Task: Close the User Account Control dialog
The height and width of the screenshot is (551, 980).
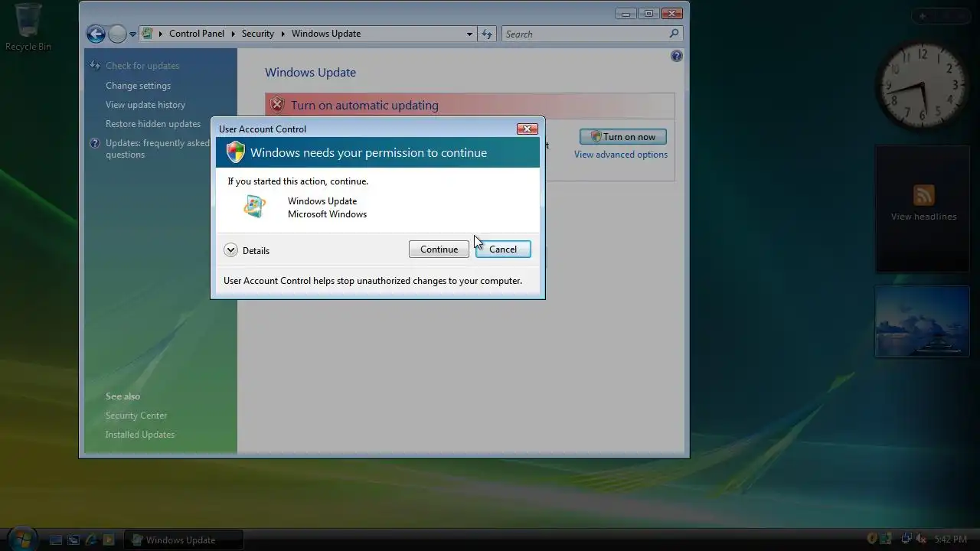Action: [527, 129]
